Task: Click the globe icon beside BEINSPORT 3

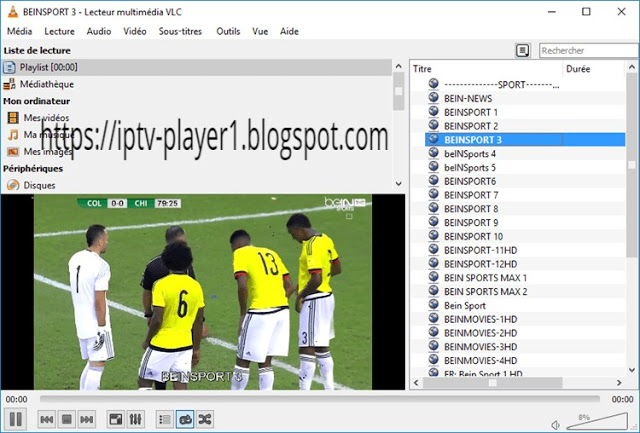Action: [x=433, y=139]
